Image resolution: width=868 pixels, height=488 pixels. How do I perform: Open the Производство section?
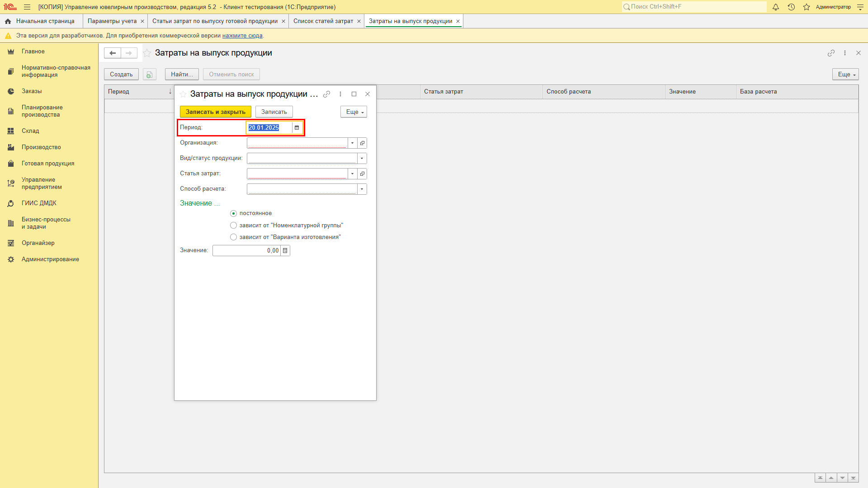point(49,147)
